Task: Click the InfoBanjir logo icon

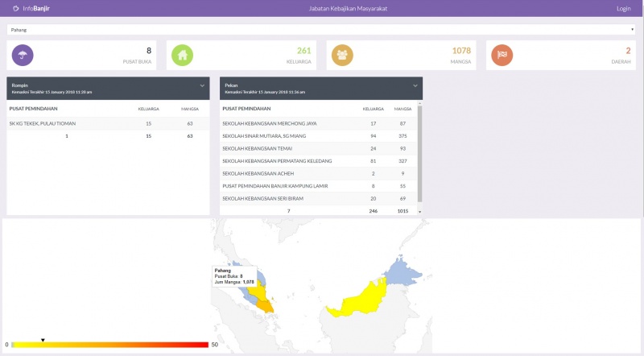Action: [x=15, y=8]
